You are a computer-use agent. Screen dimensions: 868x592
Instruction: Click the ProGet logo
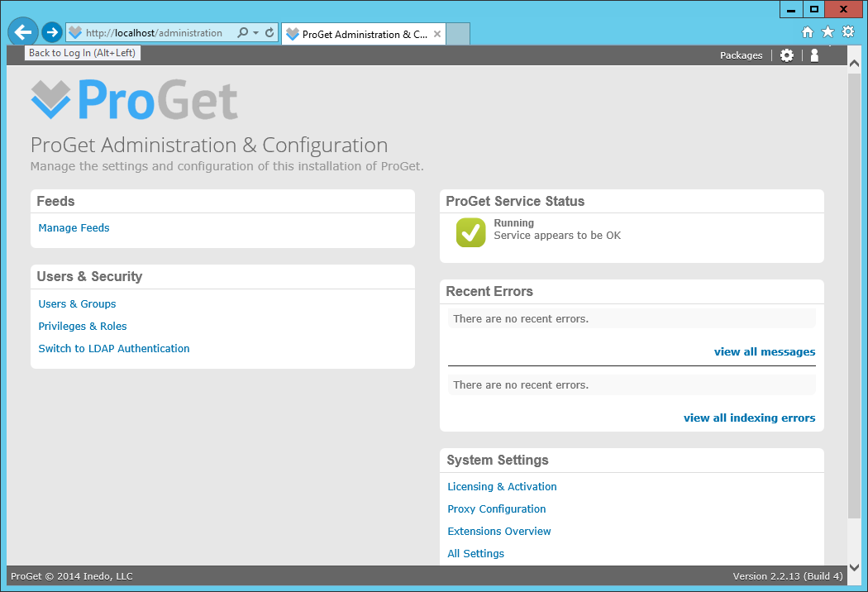pos(134,100)
